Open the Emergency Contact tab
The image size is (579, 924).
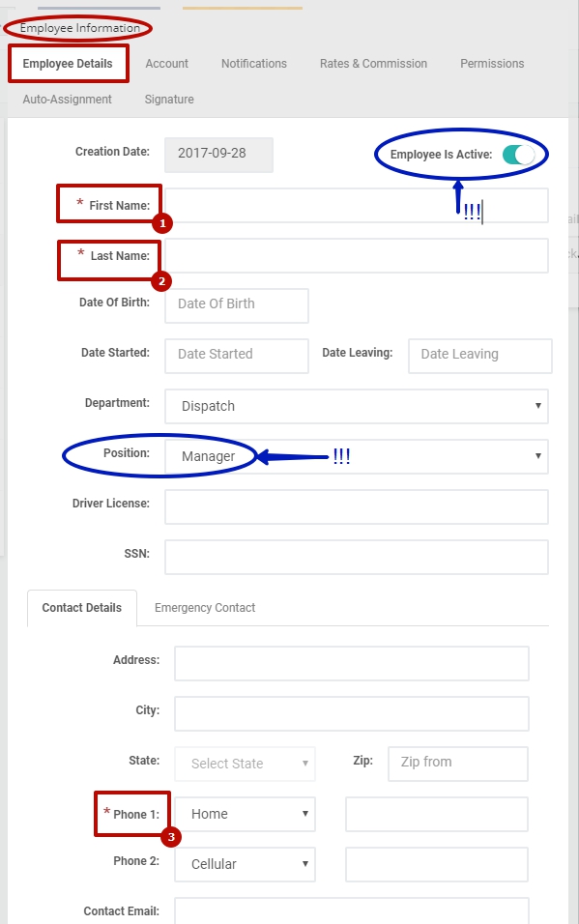pos(205,608)
